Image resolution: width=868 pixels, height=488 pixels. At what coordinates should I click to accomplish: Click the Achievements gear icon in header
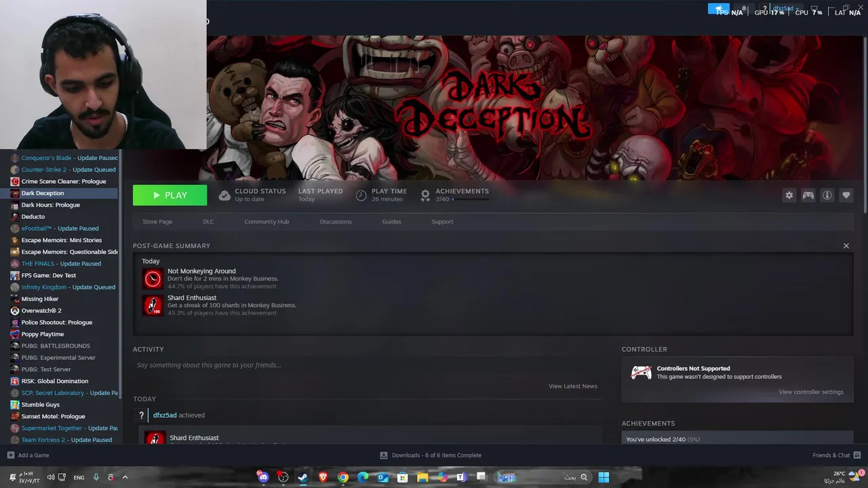tap(425, 195)
